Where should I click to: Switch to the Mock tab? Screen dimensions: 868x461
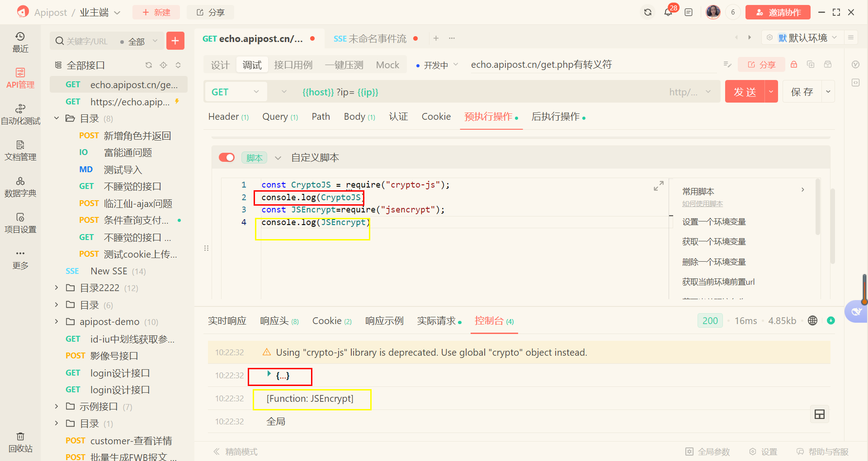[x=387, y=65]
